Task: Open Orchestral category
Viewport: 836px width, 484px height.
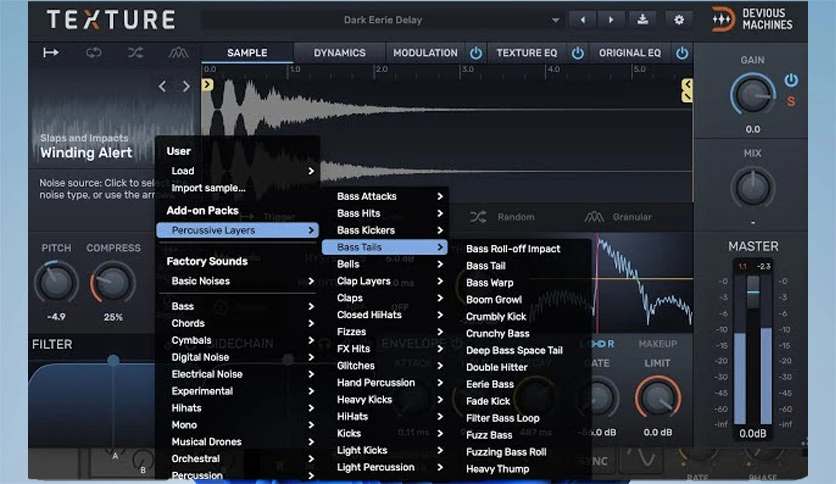Action: (238, 458)
